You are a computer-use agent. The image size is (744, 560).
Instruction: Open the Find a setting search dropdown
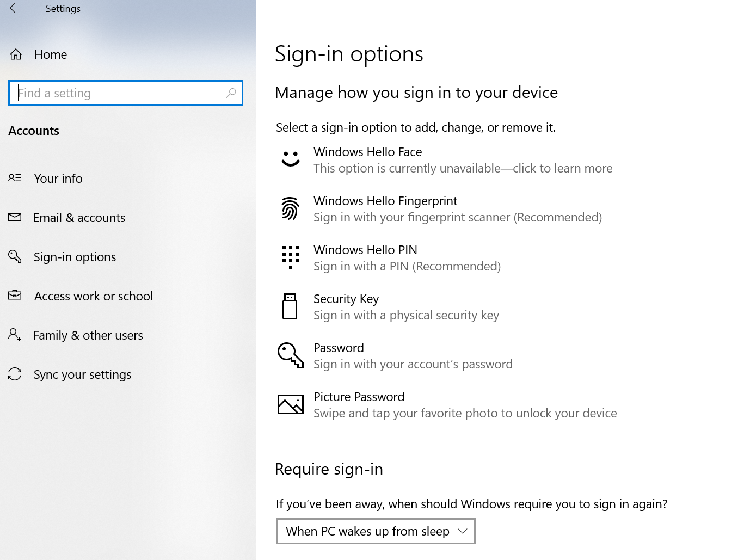click(125, 93)
